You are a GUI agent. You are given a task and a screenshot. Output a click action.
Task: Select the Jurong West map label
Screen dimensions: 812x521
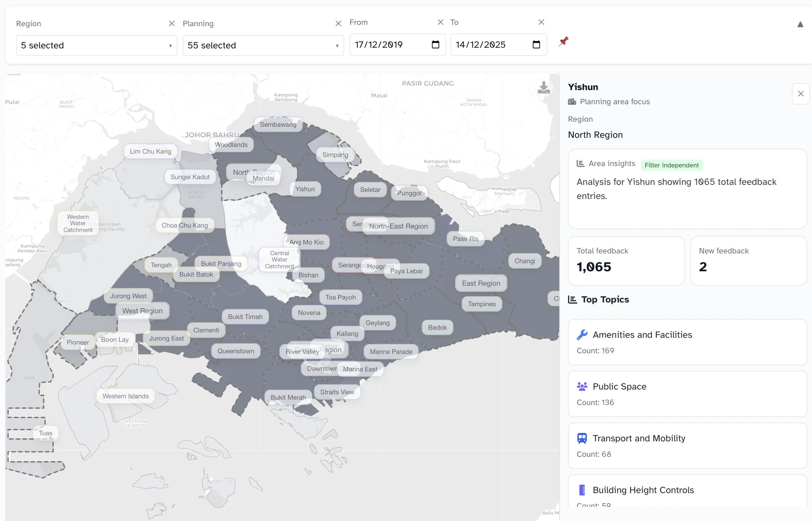tap(128, 296)
